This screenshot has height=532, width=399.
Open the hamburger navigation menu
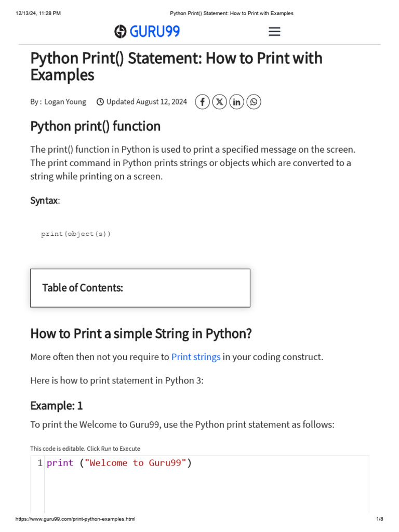(x=274, y=32)
